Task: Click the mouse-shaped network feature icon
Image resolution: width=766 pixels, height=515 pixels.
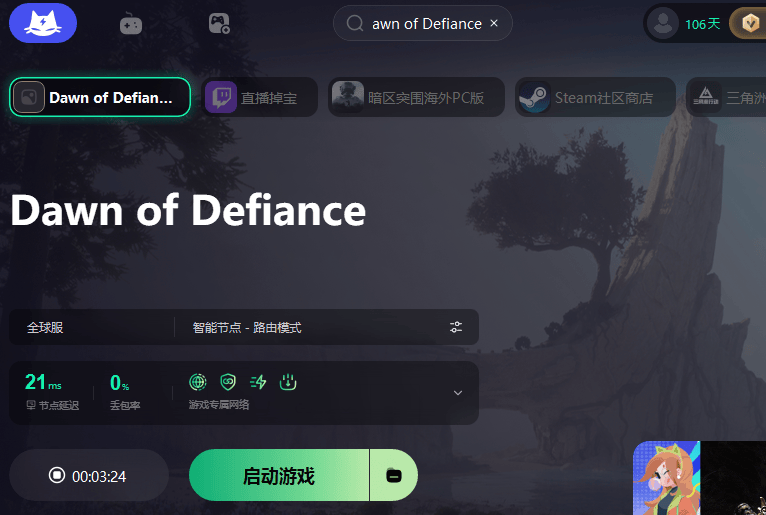Action: click(288, 382)
